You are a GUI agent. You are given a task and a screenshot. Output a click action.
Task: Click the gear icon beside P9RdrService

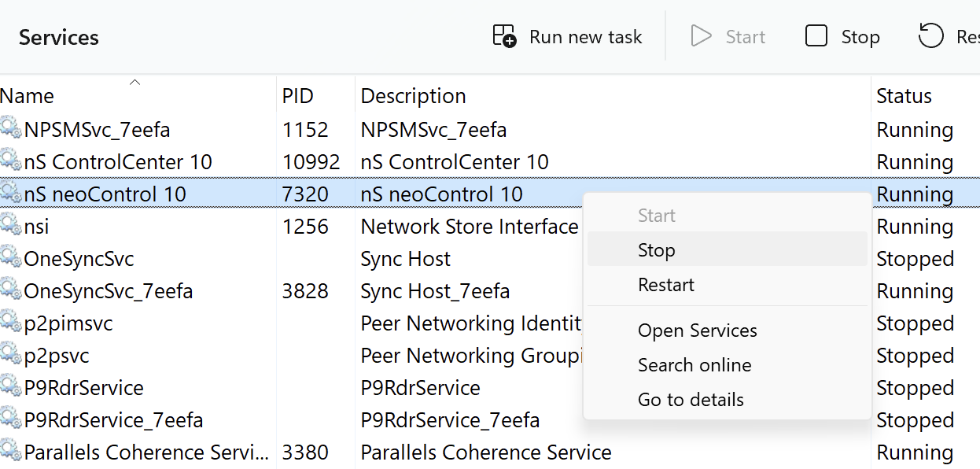(x=11, y=387)
